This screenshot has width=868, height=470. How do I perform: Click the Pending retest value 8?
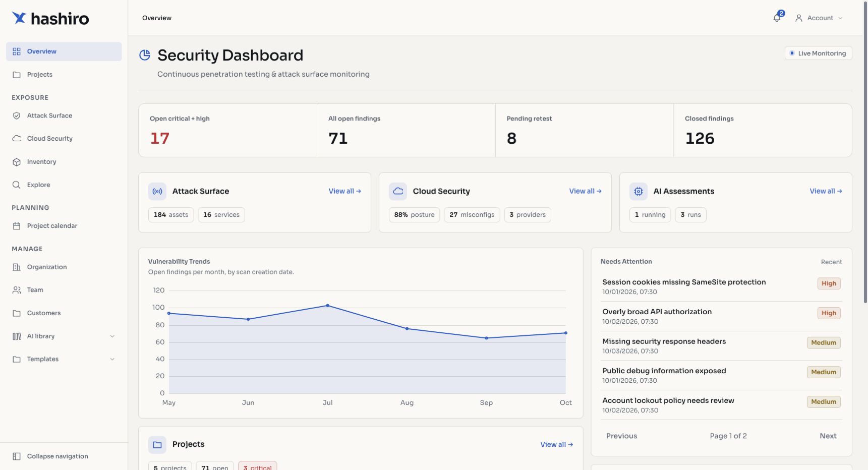click(x=511, y=138)
